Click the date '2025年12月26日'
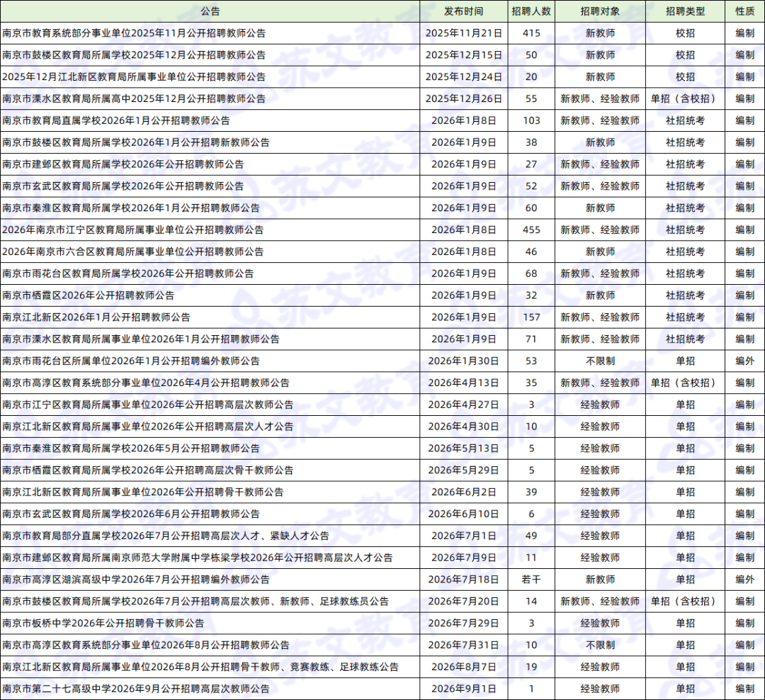 (463, 98)
